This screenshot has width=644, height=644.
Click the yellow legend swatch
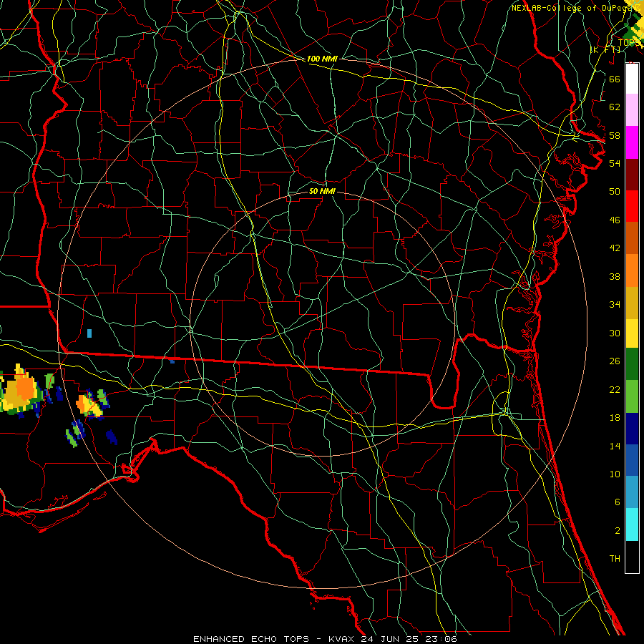(632, 333)
